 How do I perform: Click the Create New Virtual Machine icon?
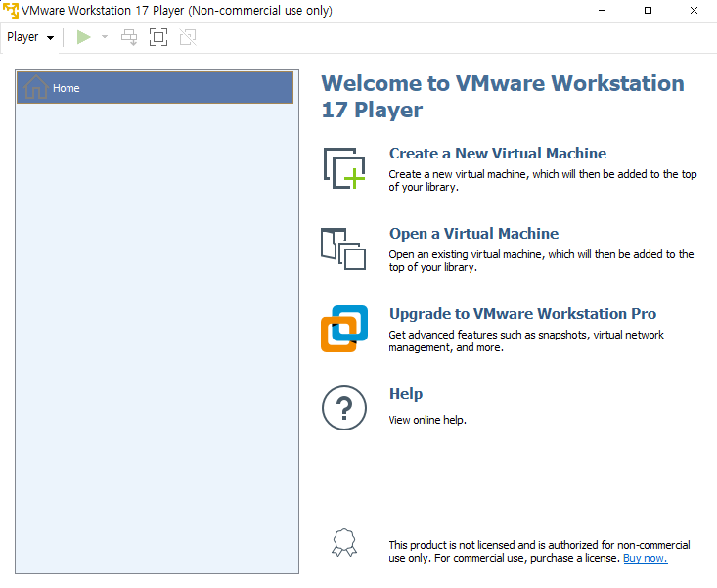click(x=344, y=168)
